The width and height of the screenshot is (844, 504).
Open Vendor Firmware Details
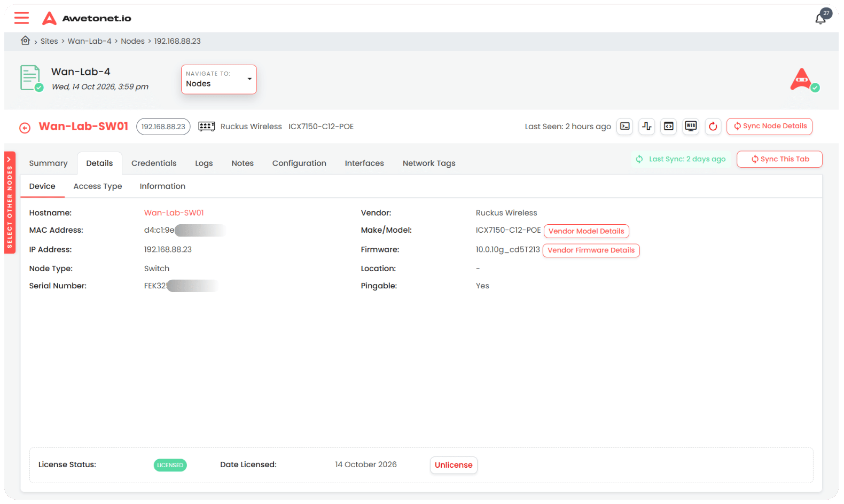(591, 250)
